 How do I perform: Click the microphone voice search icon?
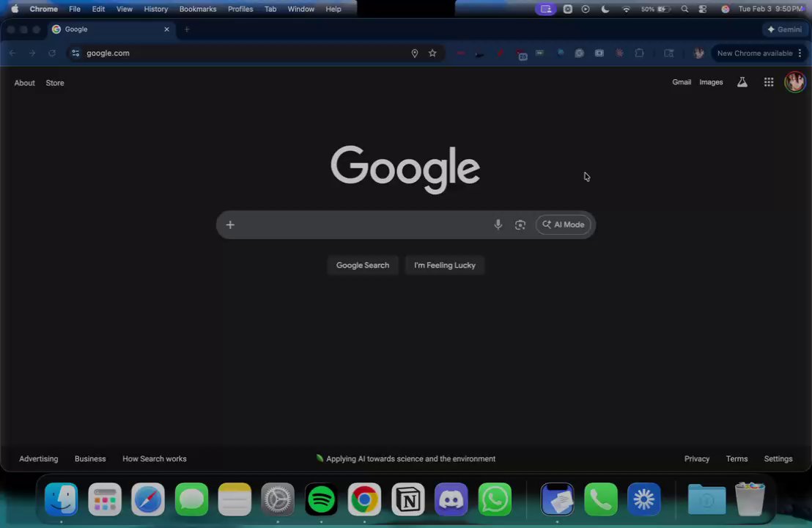coord(498,224)
